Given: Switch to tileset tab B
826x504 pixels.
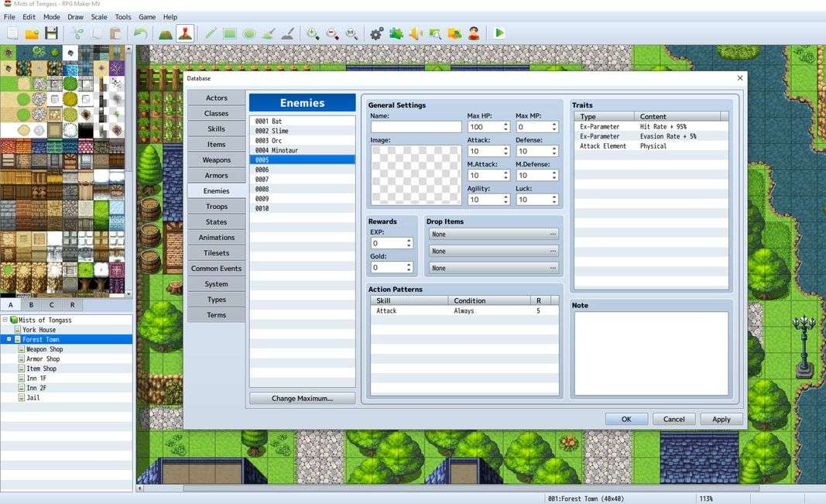Looking at the screenshot, I should point(32,305).
